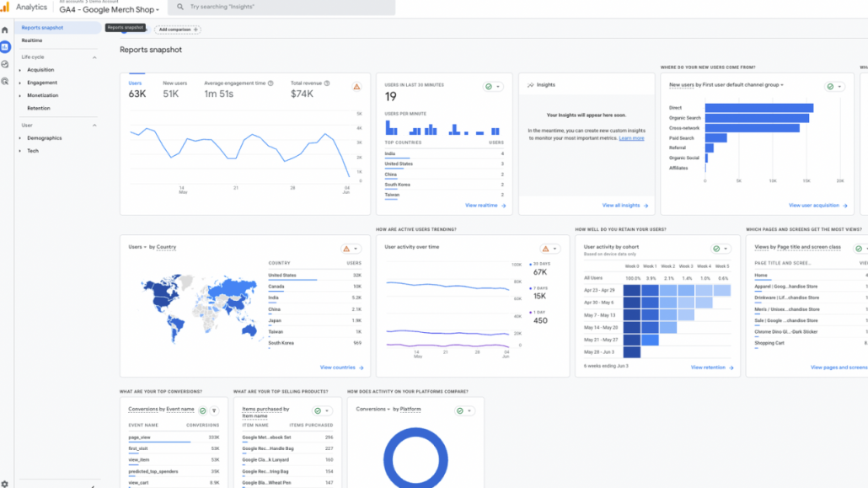Click the Insights sparkle icon

pos(530,85)
